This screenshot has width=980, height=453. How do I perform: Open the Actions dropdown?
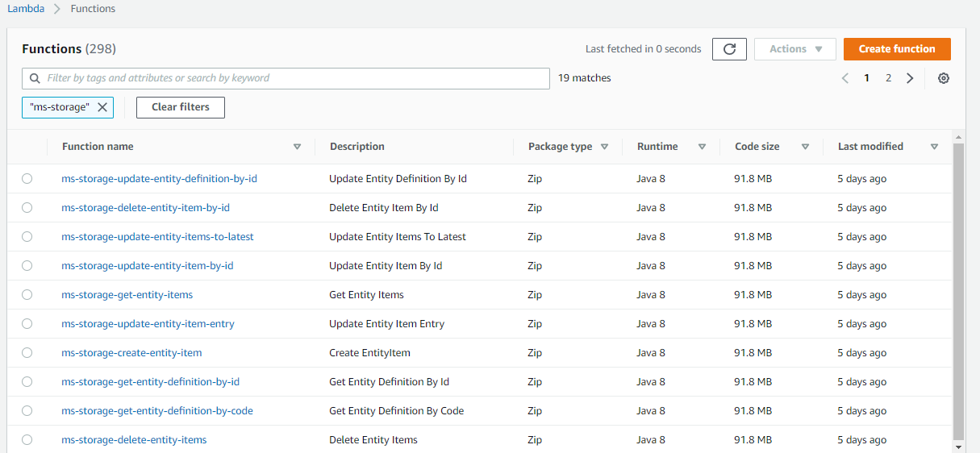coord(795,49)
